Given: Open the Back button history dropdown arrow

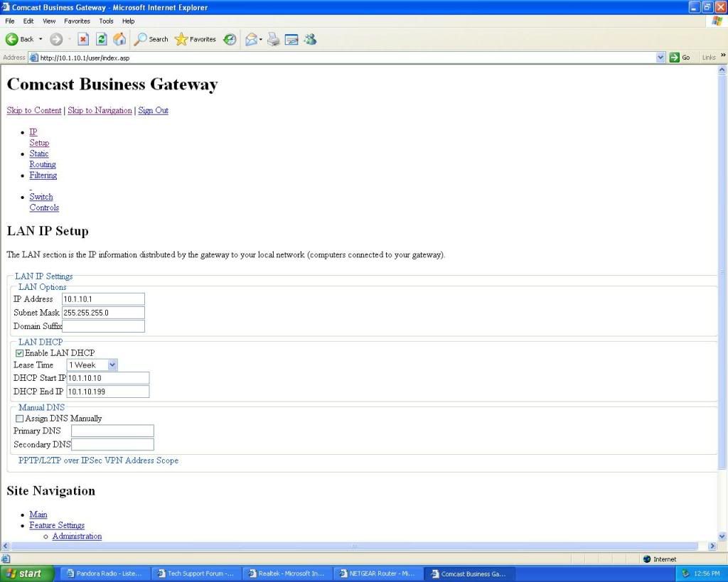Looking at the screenshot, I should pyautogui.click(x=41, y=39).
